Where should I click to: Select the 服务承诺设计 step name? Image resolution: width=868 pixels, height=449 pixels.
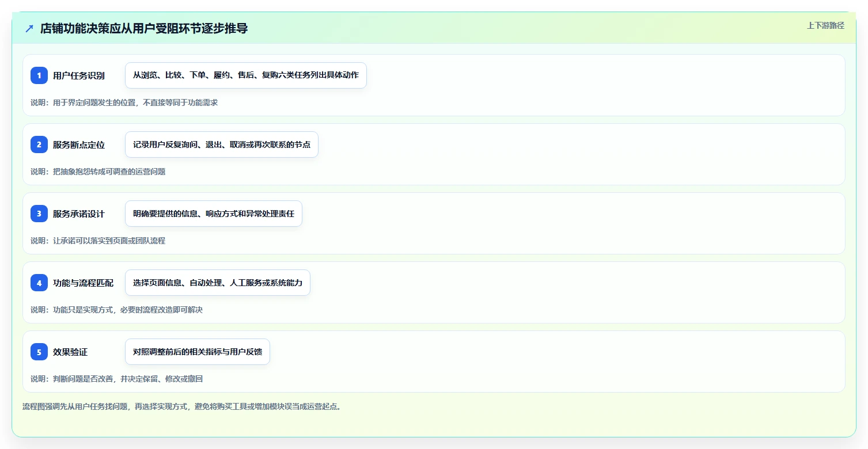(x=79, y=214)
